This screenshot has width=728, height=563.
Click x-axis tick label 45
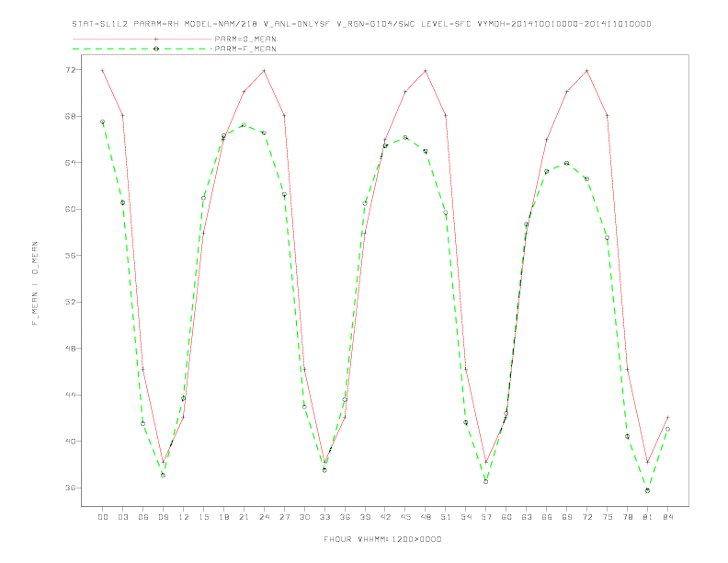click(x=405, y=517)
